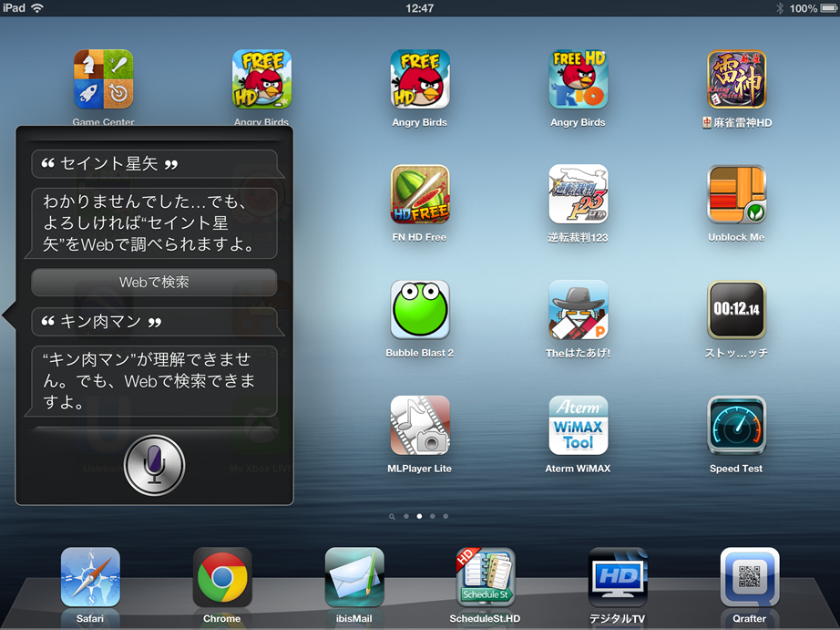Launch the 麻雀雷神HD mahjong app
This screenshot has height=630, width=840.
tap(737, 79)
